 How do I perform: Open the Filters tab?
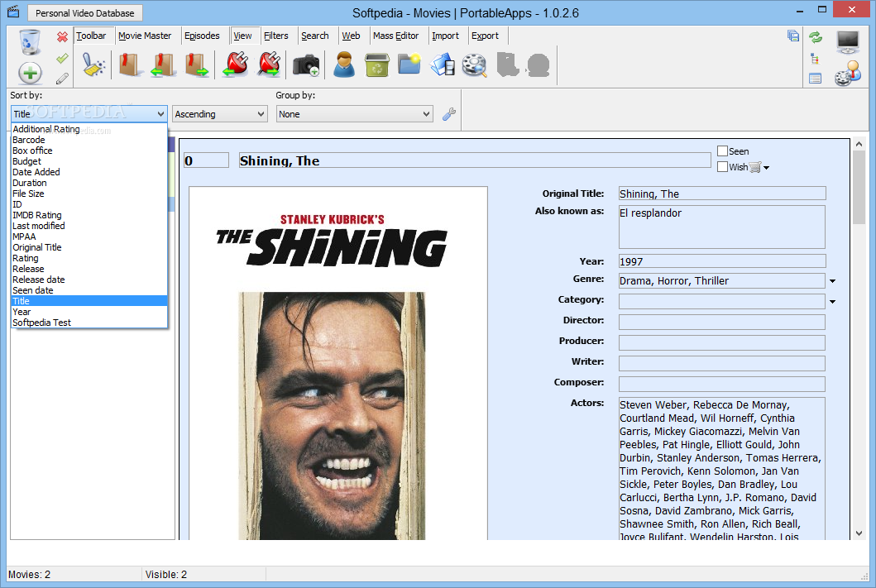(x=276, y=36)
